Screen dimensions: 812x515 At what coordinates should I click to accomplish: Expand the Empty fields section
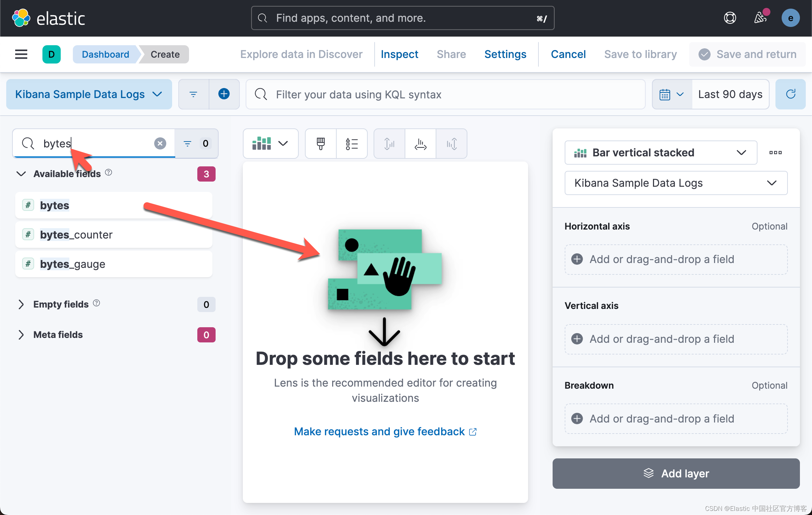click(21, 304)
